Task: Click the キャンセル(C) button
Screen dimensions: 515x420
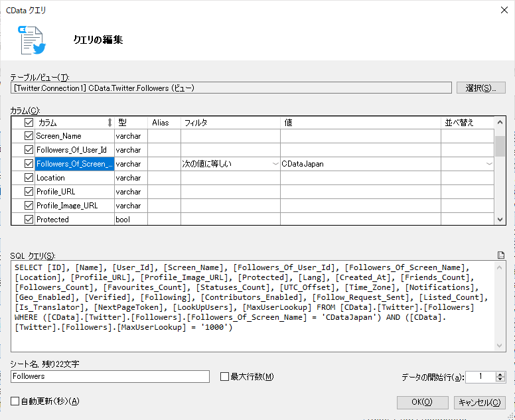Action: [x=480, y=402]
